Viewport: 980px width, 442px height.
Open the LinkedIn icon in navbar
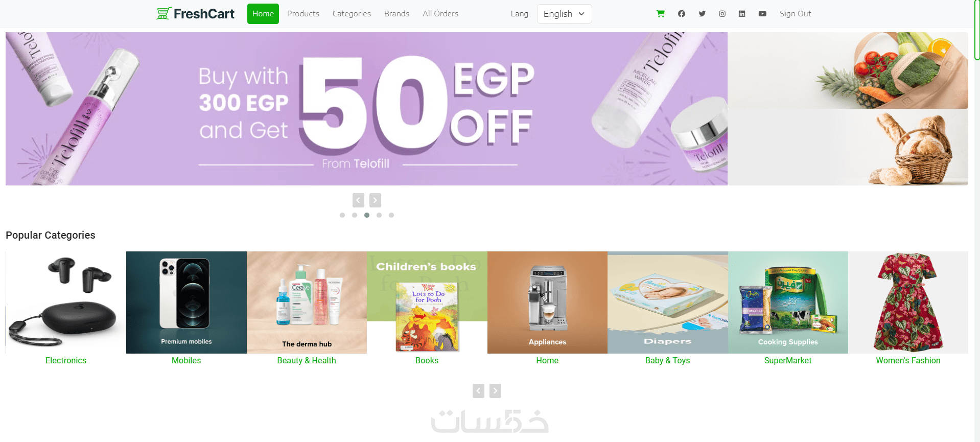click(x=742, y=14)
